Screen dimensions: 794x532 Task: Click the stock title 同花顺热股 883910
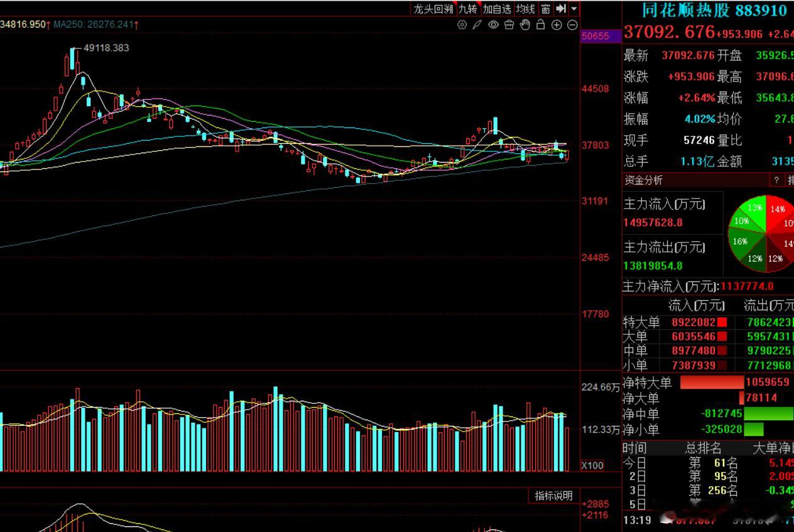pyautogui.click(x=714, y=9)
